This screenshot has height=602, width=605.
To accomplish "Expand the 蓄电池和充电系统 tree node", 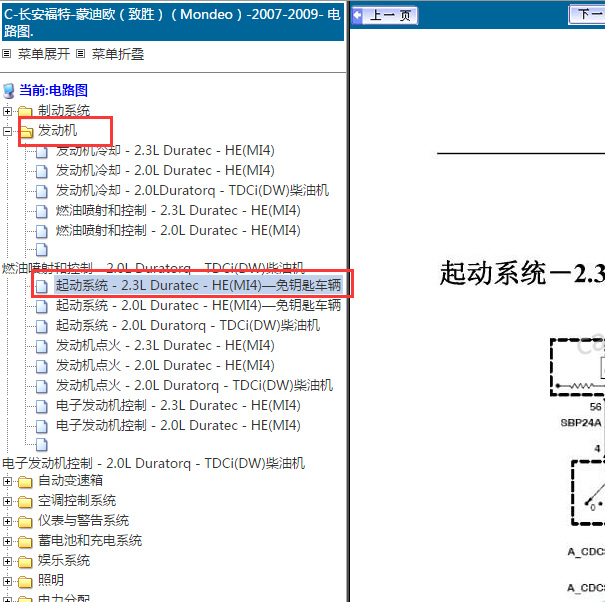I will pyautogui.click(x=7, y=541).
